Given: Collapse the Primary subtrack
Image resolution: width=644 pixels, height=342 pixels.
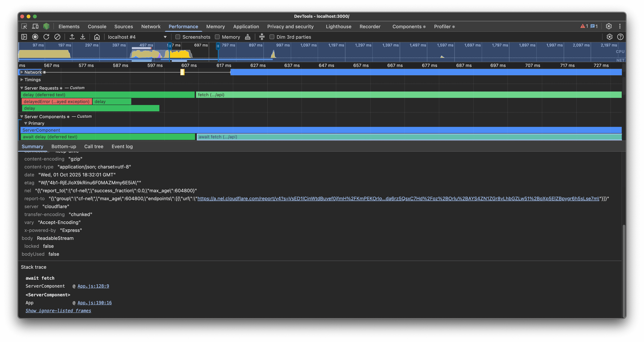Looking at the screenshot, I should pos(25,123).
